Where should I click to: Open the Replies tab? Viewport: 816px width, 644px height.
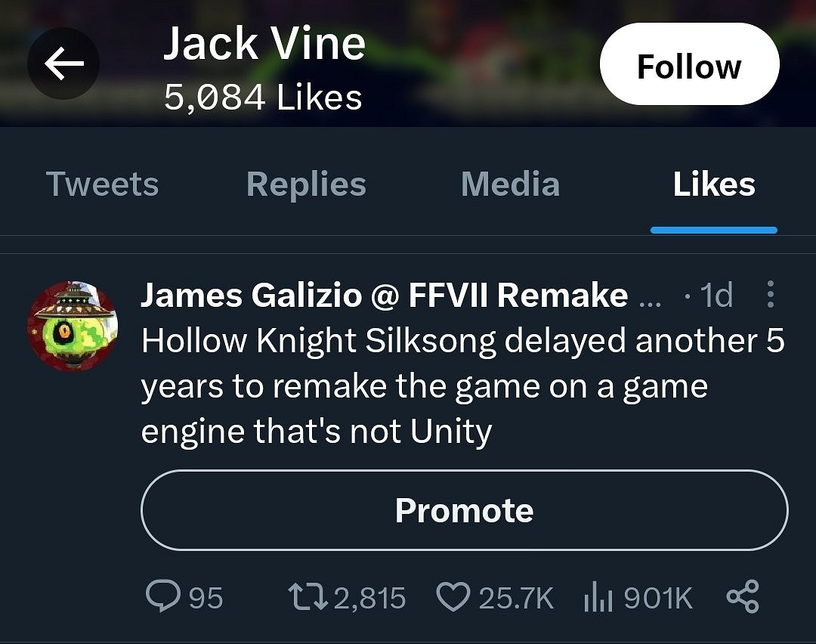tap(306, 184)
